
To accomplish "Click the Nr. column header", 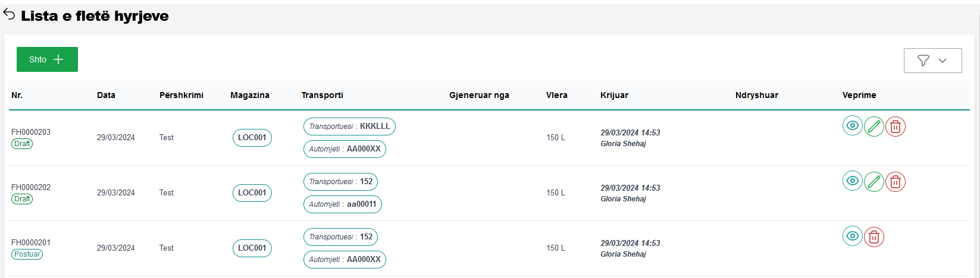I will click(x=17, y=95).
